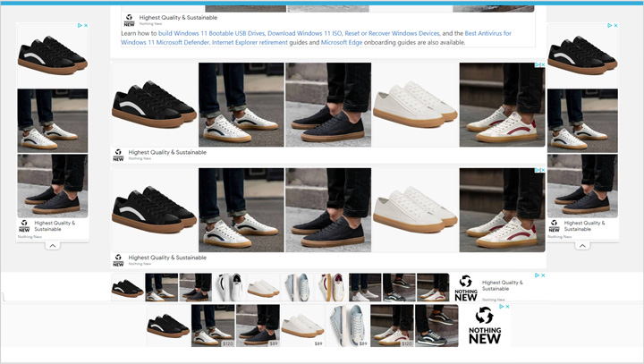Open AdChoices info on left sidebar ad

point(80,25)
